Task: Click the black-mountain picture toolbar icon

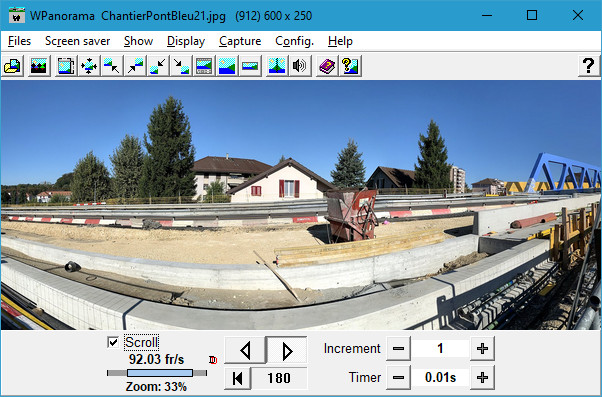Action: point(39,66)
